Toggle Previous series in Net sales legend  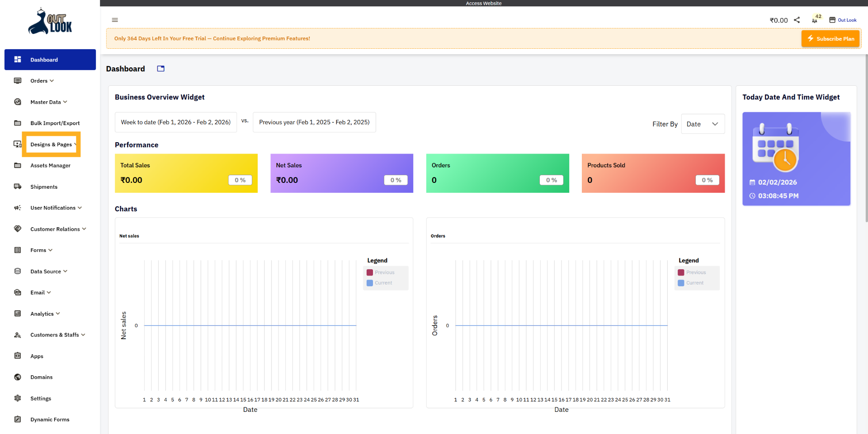[384, 272]
